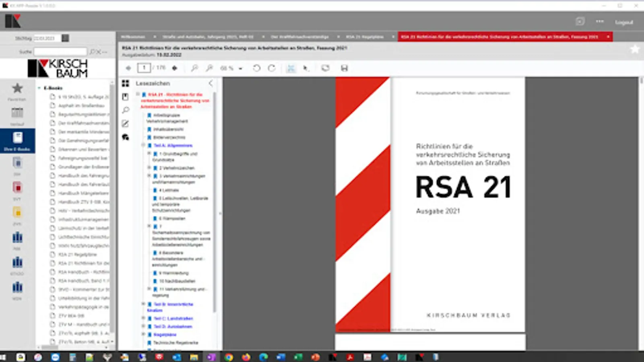Collapse the RSA 21 root bookmark
The width and height of the screenshot is (644, 362).
coord(138,94)
